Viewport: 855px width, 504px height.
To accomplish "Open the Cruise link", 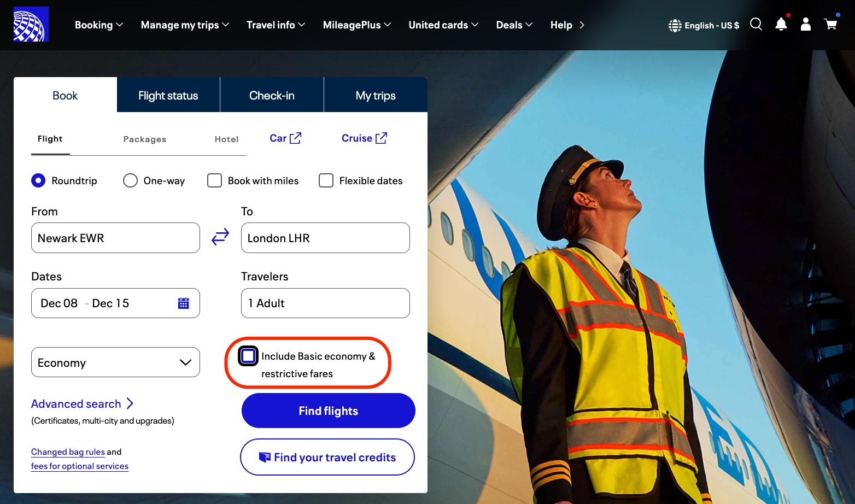I will point(364,138).
